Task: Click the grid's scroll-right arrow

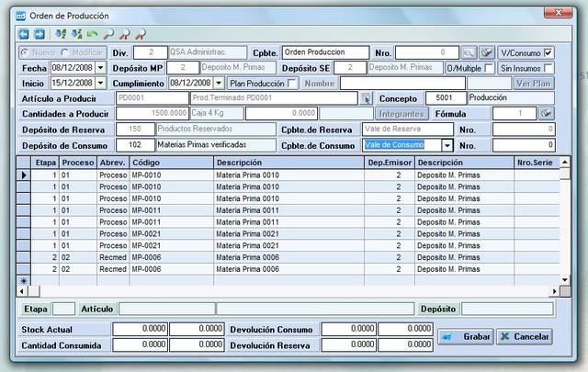Action: tap(554, 291)
